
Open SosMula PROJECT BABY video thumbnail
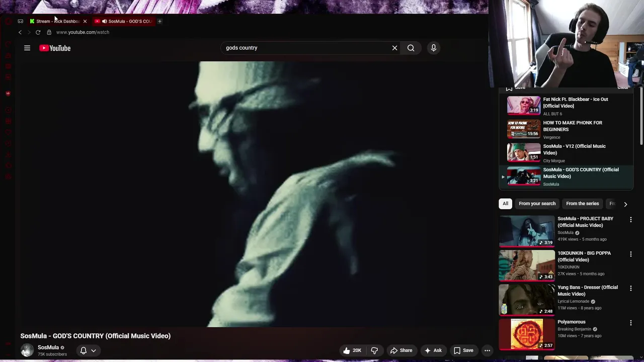coord(527,231)
